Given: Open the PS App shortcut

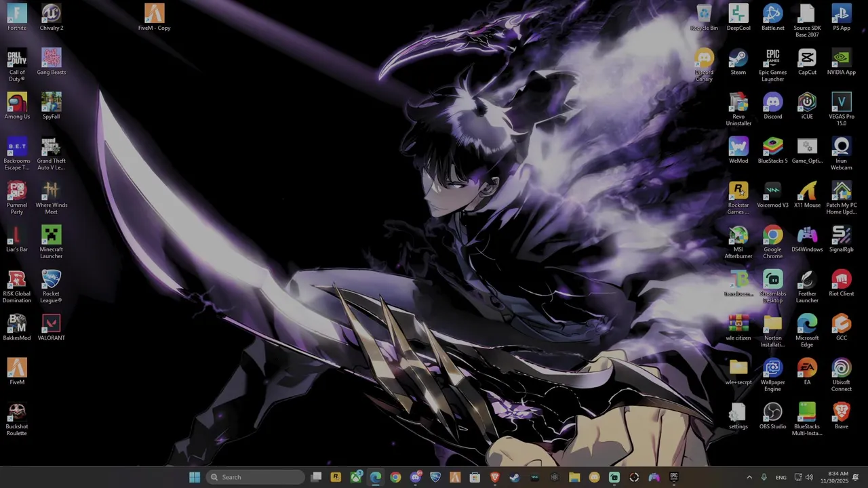Looking at the screenshot, I should [842, 18].
